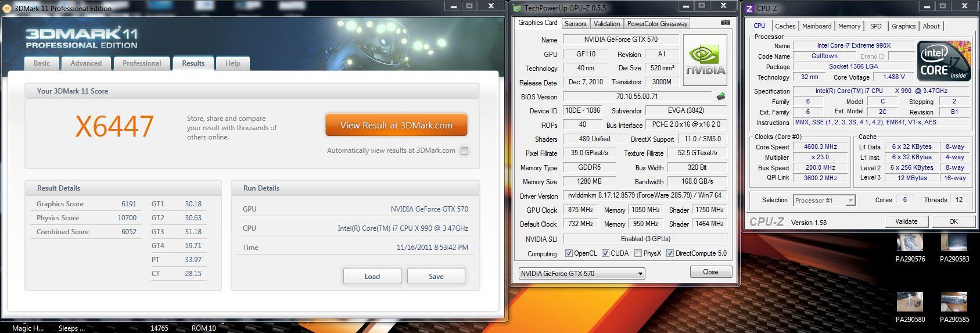Click the X6447 score value
Image resolution: width=980 pixels, height=333 pixels.
coord(114,126)
